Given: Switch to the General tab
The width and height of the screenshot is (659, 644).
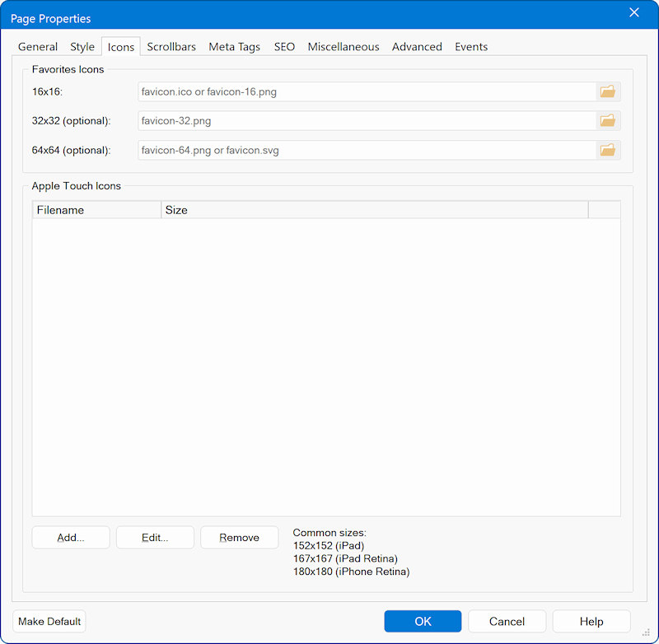Looking at the screenshot, I should click(38, 47).
